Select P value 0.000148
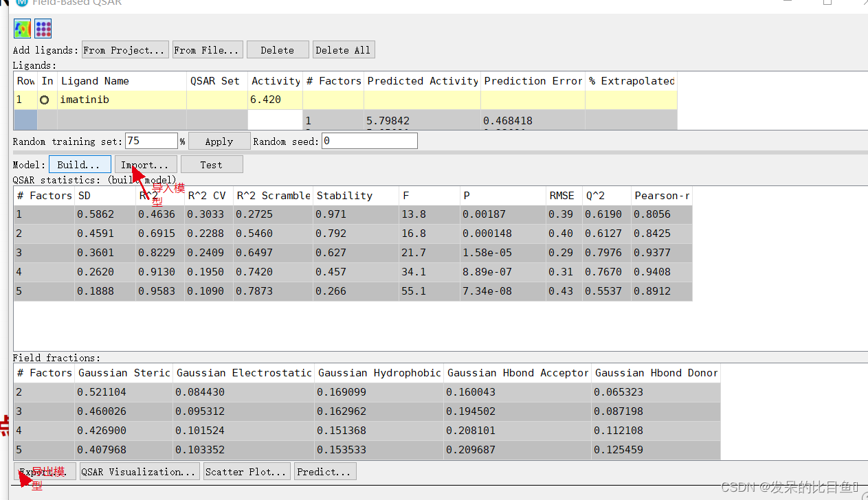Screen dimensions: 868x500 [502, 234]
